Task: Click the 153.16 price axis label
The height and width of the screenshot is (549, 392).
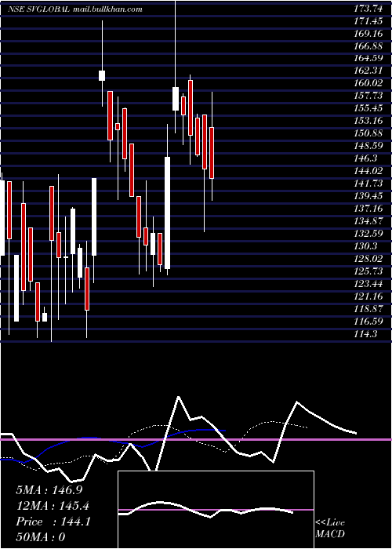Action: pyautogui.click(x=368, y=121)
